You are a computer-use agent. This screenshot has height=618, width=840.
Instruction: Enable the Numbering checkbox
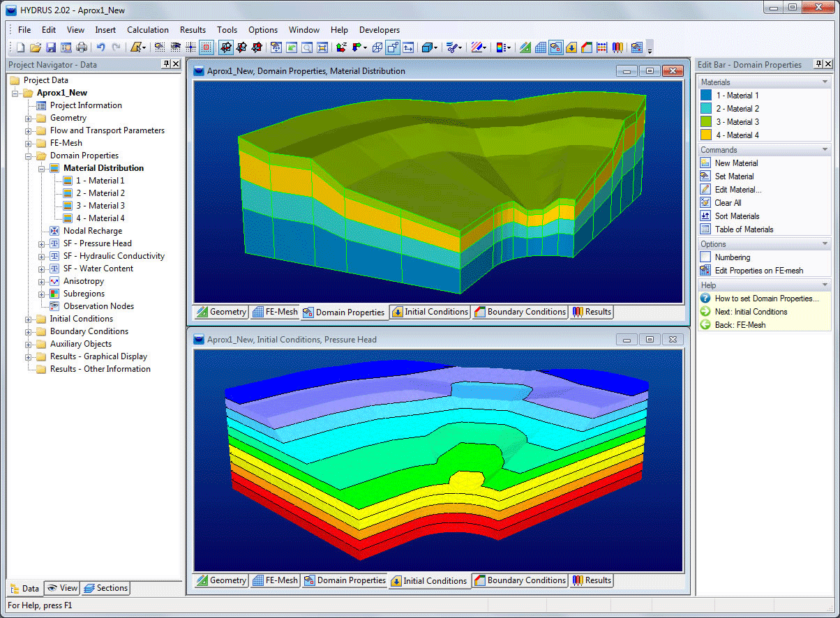(705, 257)
